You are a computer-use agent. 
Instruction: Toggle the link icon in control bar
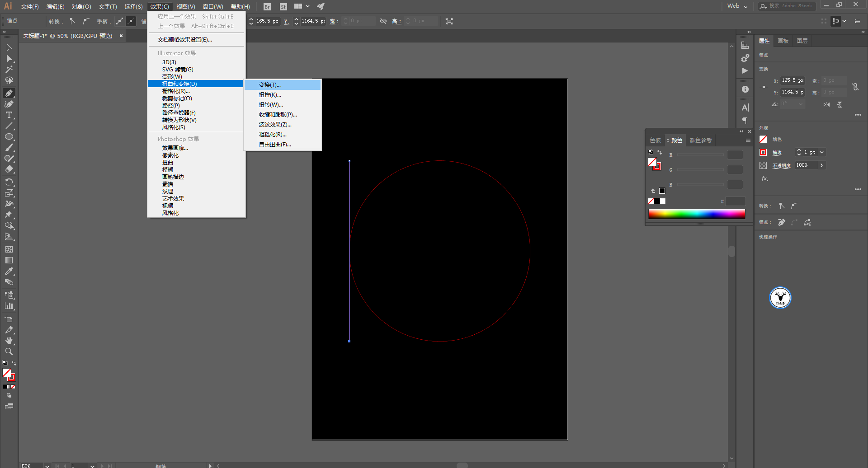(383, 21)
